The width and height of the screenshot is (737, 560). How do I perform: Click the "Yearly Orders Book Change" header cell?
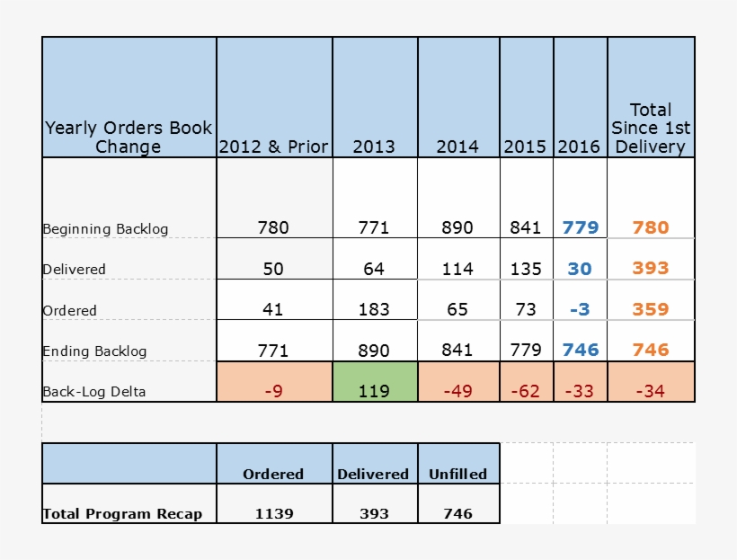click(129, 138)
